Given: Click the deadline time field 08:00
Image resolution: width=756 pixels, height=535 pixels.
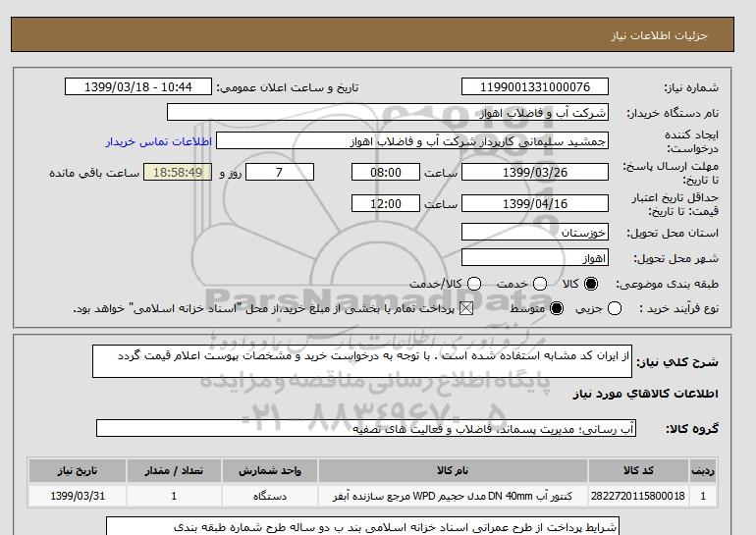Looking at the screenshot, I should pyautogui.click(x=385, y=172).
